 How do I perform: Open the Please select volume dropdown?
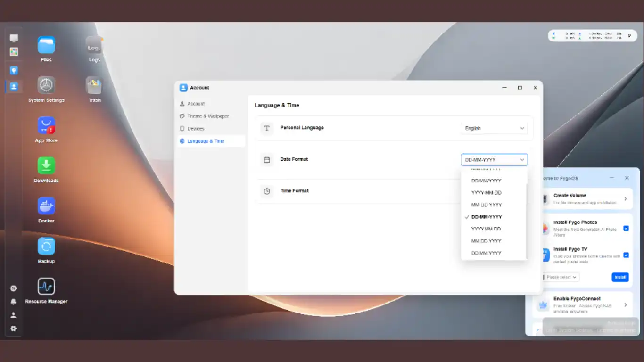[561, 277]
